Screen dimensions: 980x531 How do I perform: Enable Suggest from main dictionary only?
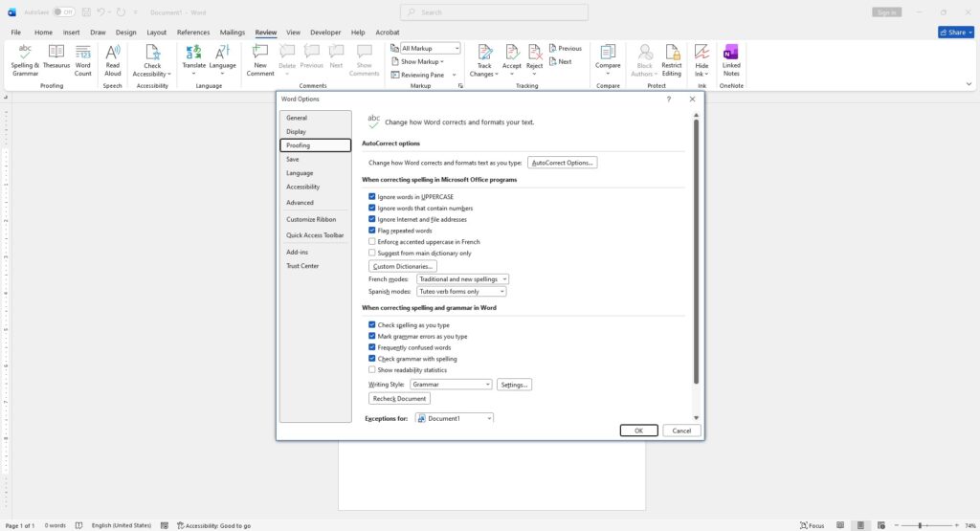point(372,253)
